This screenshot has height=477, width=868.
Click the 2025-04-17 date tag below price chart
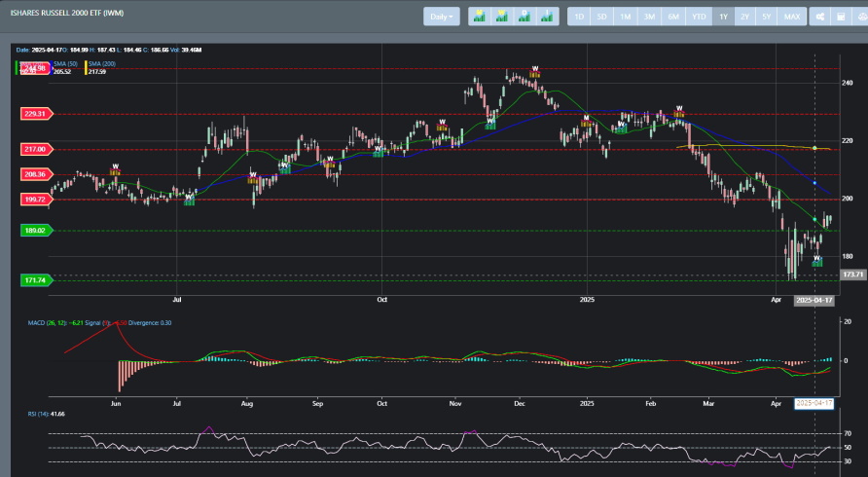coord(814,300)
